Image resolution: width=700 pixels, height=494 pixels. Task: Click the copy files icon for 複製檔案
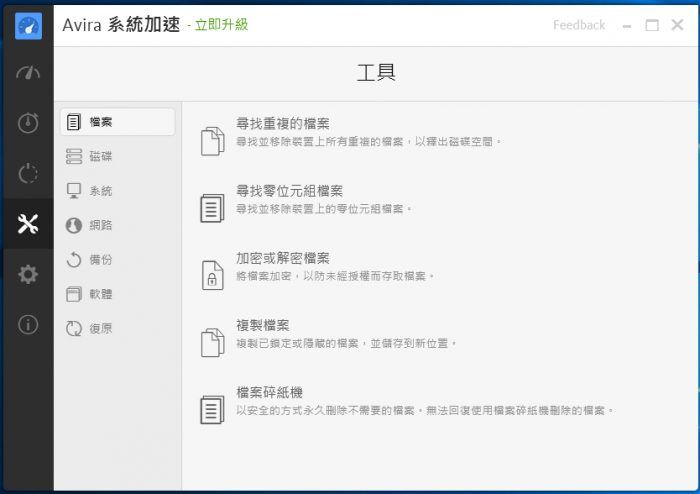point(212,343)
